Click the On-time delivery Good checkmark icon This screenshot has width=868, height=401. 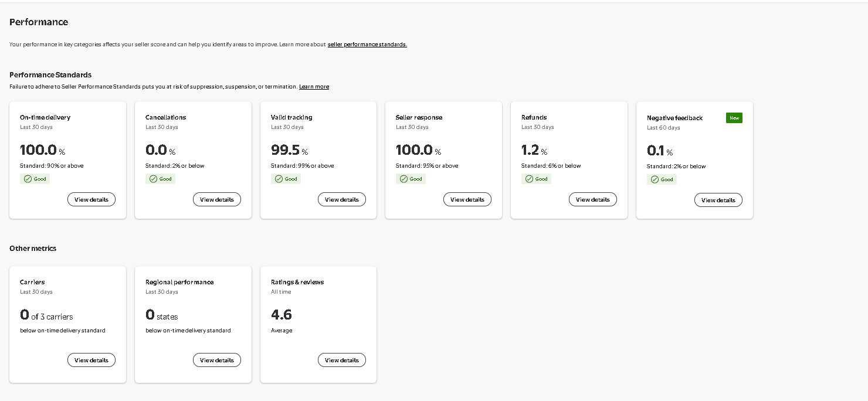pos(28,179)
